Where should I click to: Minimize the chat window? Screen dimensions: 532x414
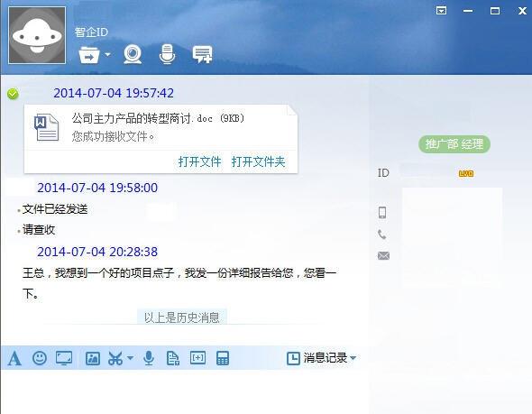click(468, 11)
